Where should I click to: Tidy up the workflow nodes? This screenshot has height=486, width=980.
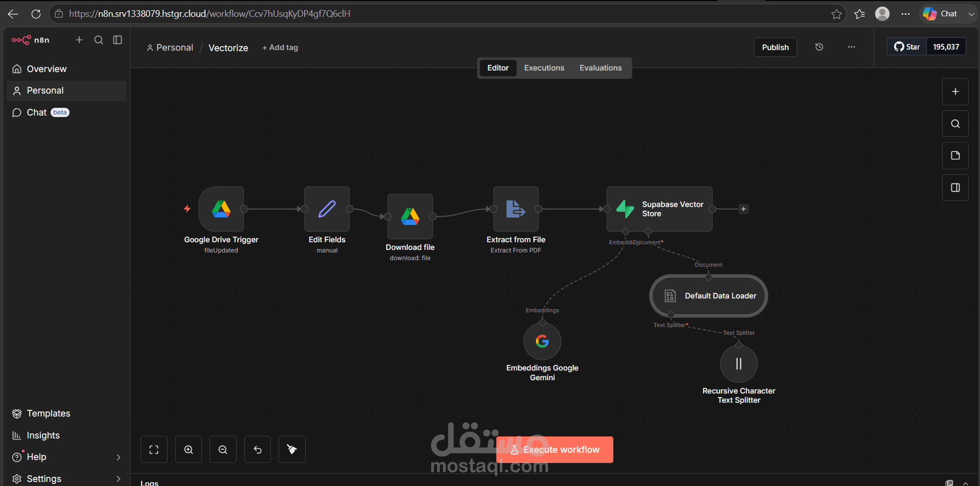click(x=292, y=450)
